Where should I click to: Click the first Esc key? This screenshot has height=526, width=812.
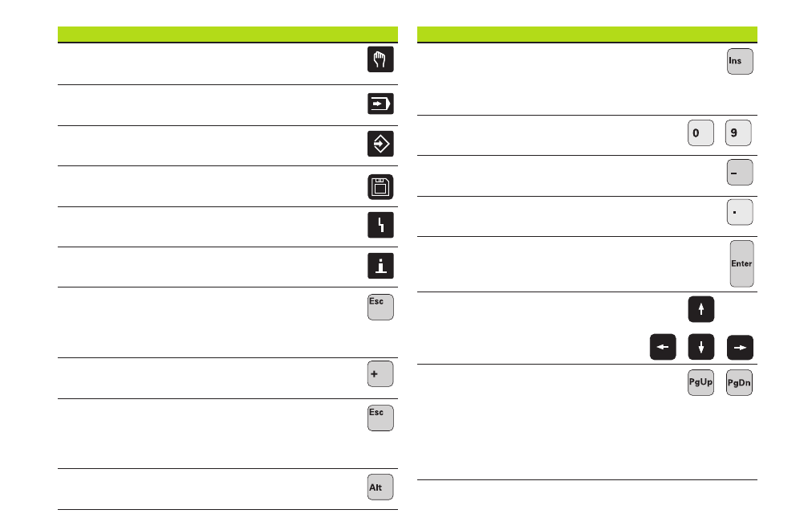click(380, 307)
